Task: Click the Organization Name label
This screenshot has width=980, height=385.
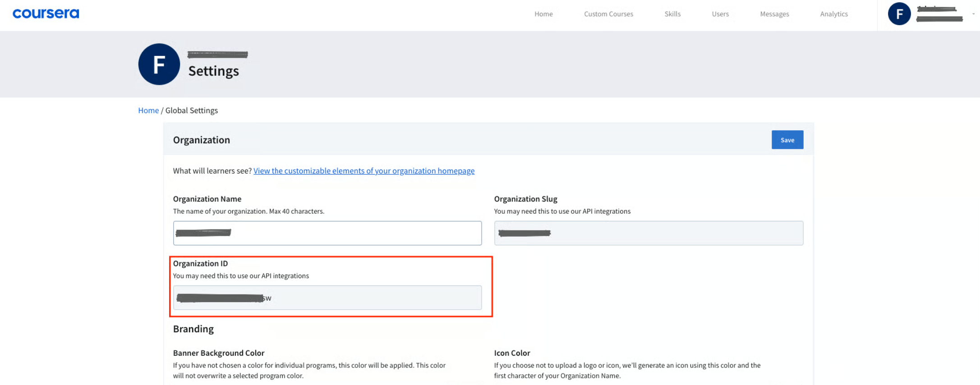Action: pyautogui.click(x=207, y=199)
